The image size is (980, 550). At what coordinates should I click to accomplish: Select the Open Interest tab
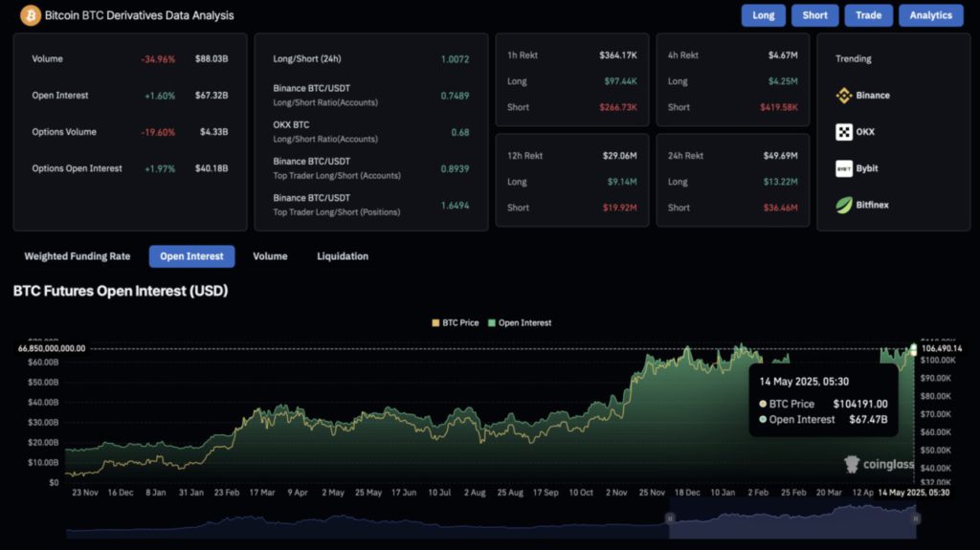[191, 256]
